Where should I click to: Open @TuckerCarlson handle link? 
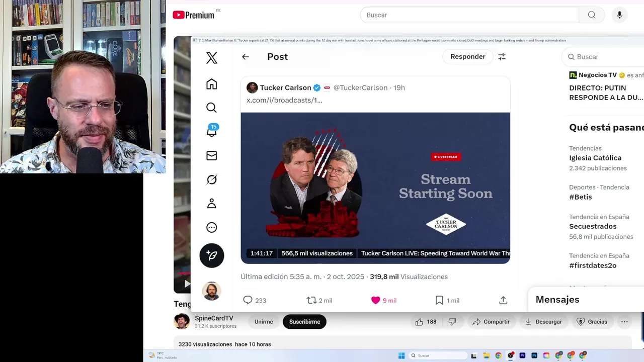360,87
